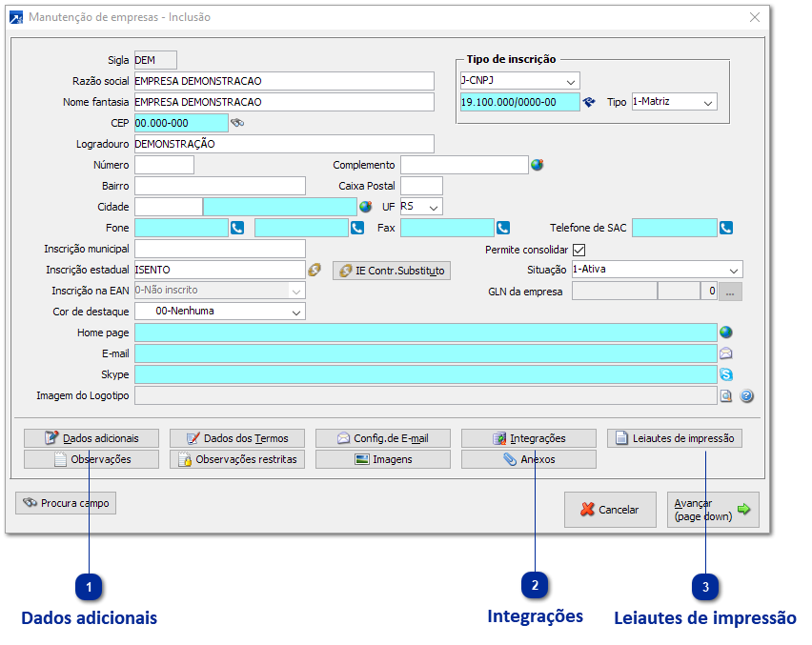Expand the Situação 1-Ativa dropdown
Viewport: 812px width, 645px height.
[x=733, y=270]
